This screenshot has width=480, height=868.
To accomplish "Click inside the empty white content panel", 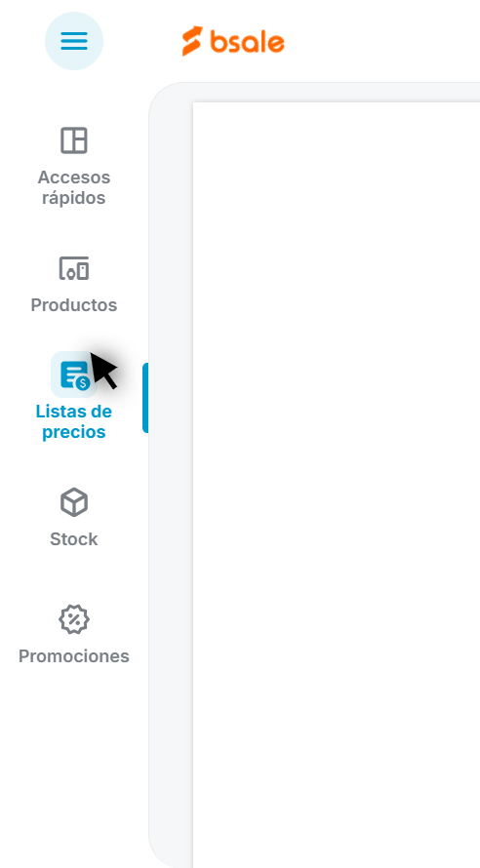I will click(x=336, y=485).
